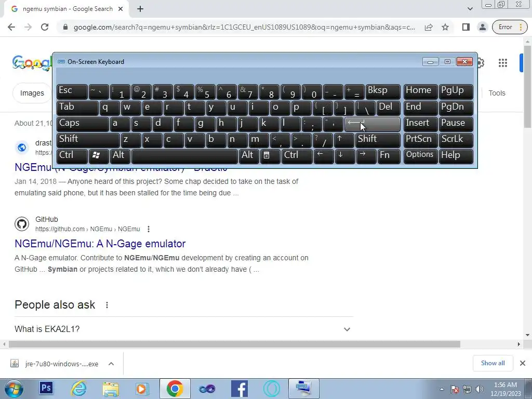This screenshot has width=532, height=399.
Task: Tap the Bksp key on-screen
Action: click(x=383, y=91)
